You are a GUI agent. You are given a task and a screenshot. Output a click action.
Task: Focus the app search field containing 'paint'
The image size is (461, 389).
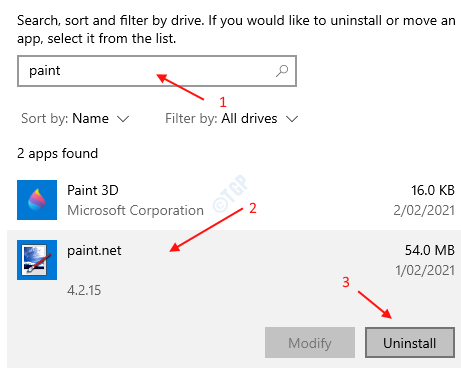pos(157,71)
